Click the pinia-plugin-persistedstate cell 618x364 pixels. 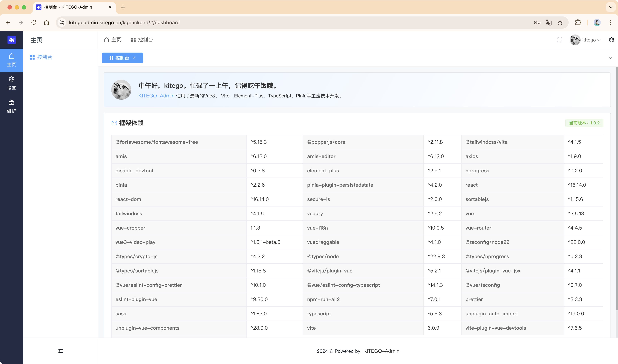point(363,185)
